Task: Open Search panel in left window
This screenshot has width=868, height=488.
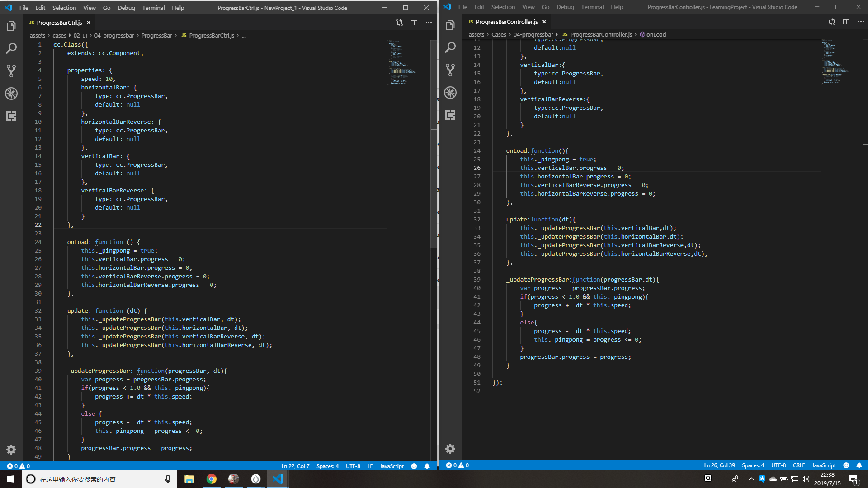Action: click(x=11, y=48)
